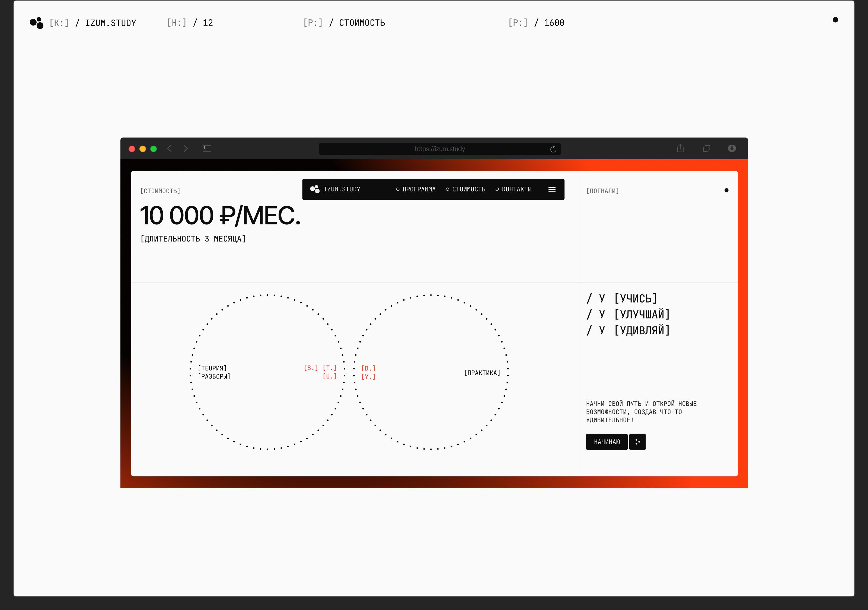The image size is (868, 610).
Task: Click the black dot next to ПОГНАЛИ
Action: 726,190
